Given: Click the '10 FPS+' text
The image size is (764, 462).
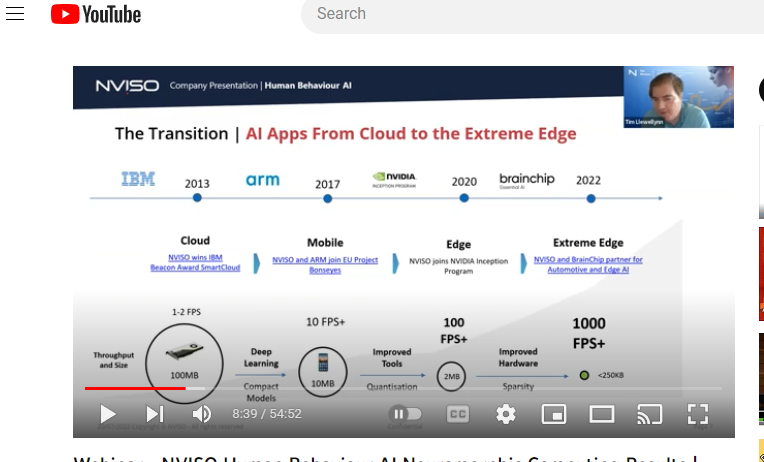Looking at the screenshot, I should click(325, 322).
